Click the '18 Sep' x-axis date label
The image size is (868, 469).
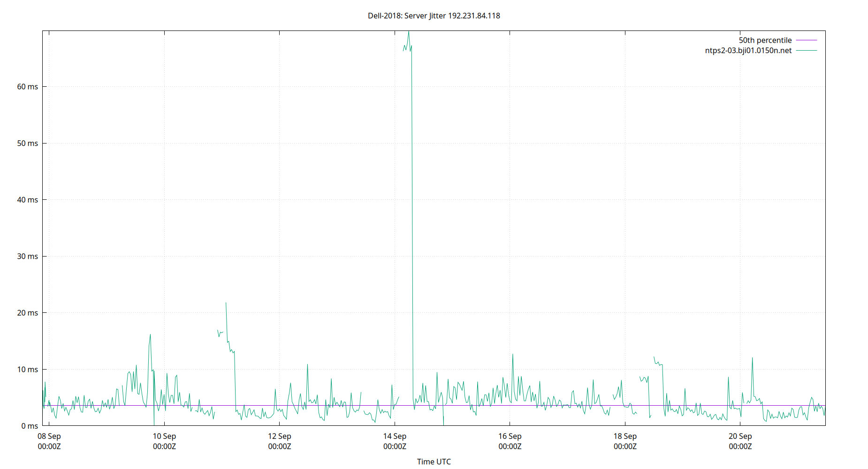click(x=625, y=436)
